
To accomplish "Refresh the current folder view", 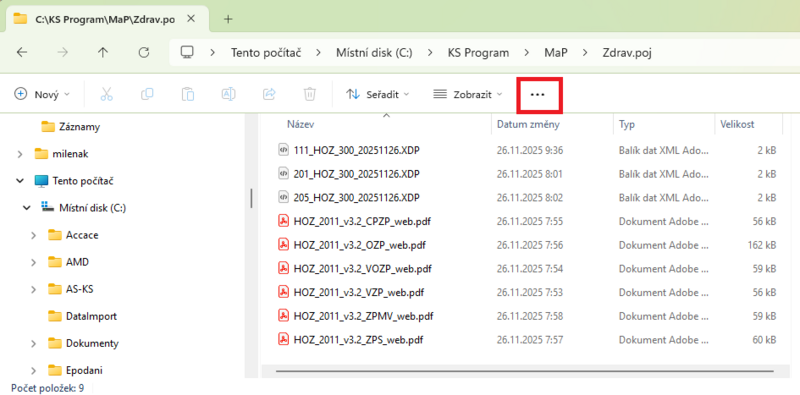I will pos(144,52).
